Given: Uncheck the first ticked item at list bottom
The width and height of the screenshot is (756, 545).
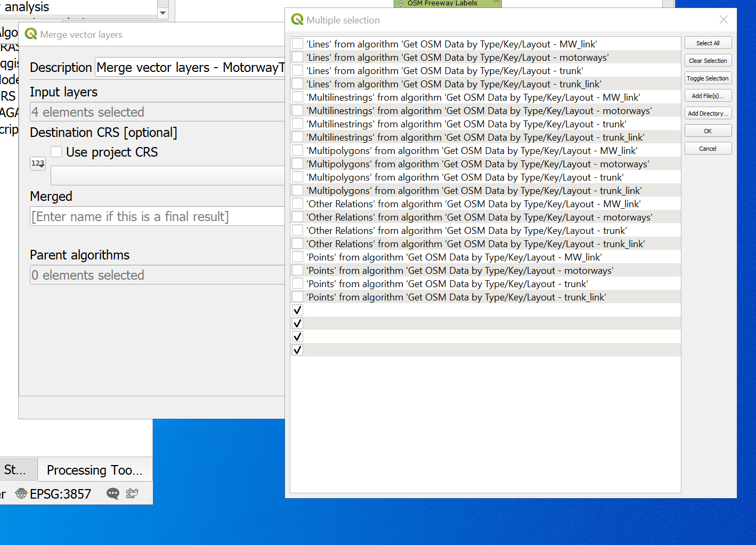Looking at the screenshot, I should (x=297, y=309).
